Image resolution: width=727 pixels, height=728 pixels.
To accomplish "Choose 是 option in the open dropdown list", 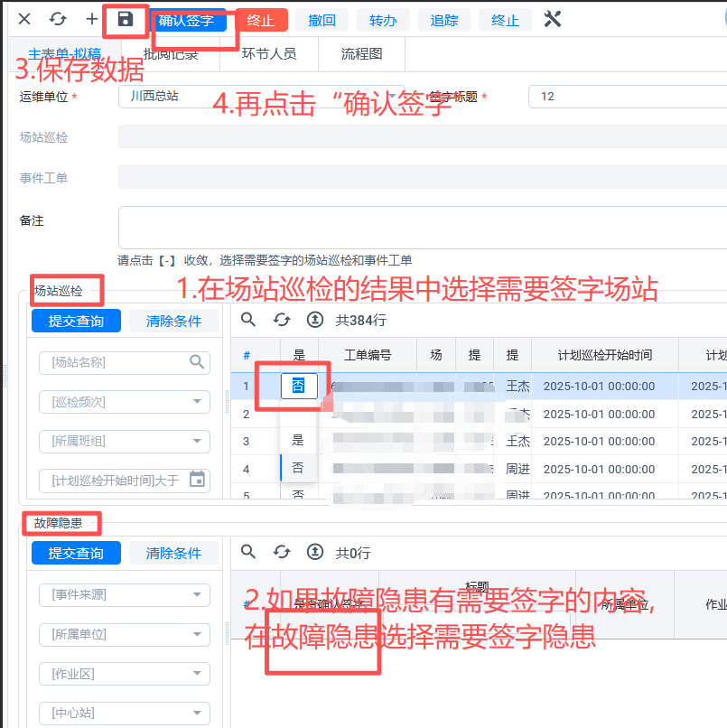I will click(298, 440).
